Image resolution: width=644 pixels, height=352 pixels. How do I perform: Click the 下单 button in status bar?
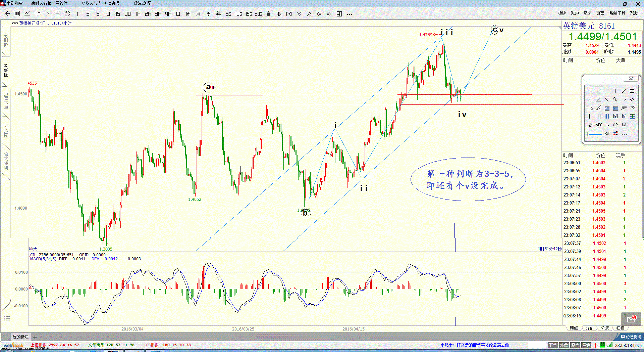(553, 345)
